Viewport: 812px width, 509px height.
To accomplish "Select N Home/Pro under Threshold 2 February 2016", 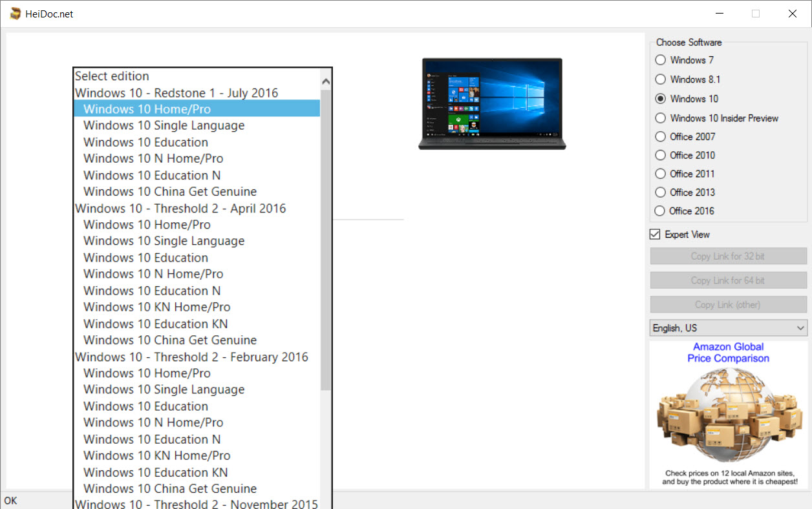I will [x=197, y=422].
